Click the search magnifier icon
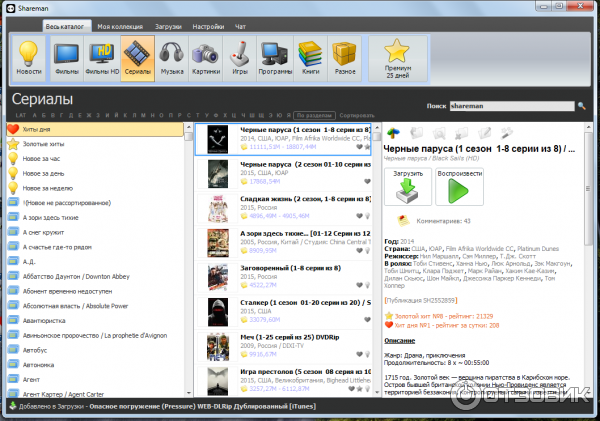Viewport: 600px width, 421px height. [x=581, y=105]
